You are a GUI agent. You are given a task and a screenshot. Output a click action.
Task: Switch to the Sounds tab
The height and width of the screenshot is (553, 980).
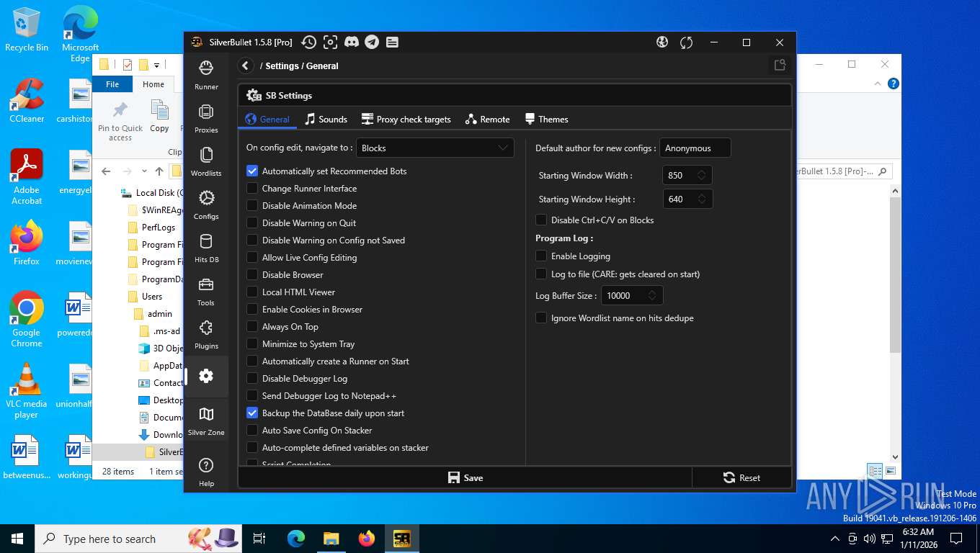(x=326, y=120)
